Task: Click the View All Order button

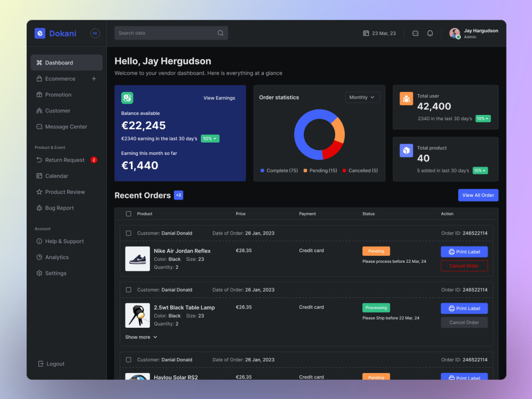Action: [x=478, y=195]
